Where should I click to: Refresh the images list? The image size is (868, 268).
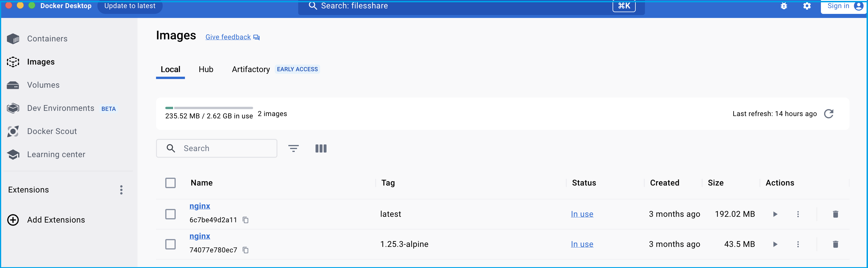click(829, 114)
